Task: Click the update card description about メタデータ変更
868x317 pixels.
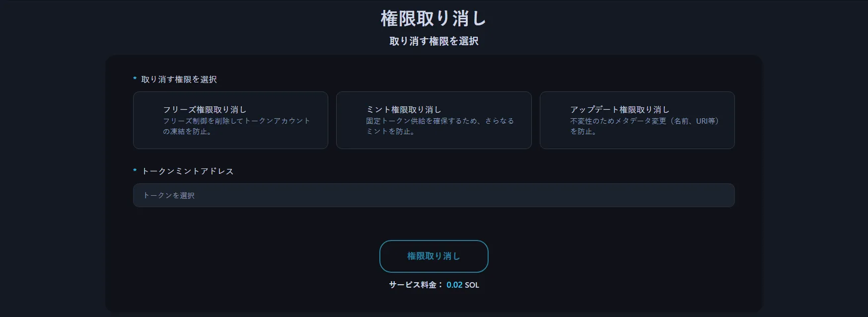Action: [644, 126]
